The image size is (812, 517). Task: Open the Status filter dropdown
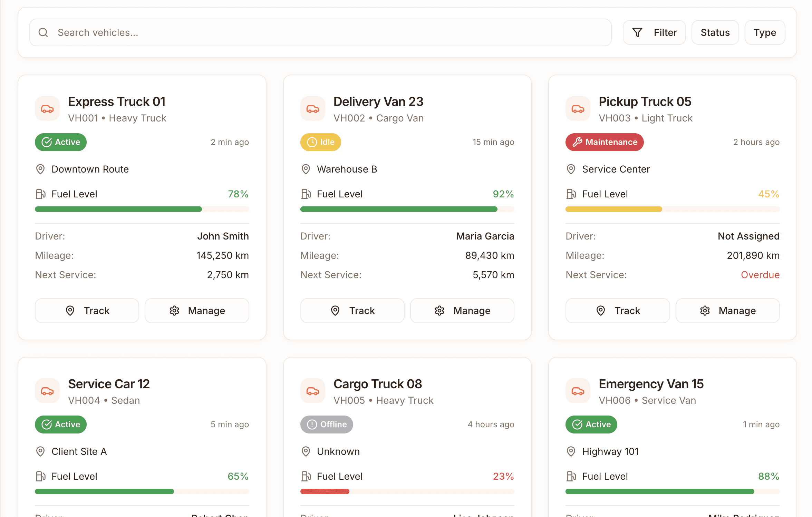tap(715, 32)
